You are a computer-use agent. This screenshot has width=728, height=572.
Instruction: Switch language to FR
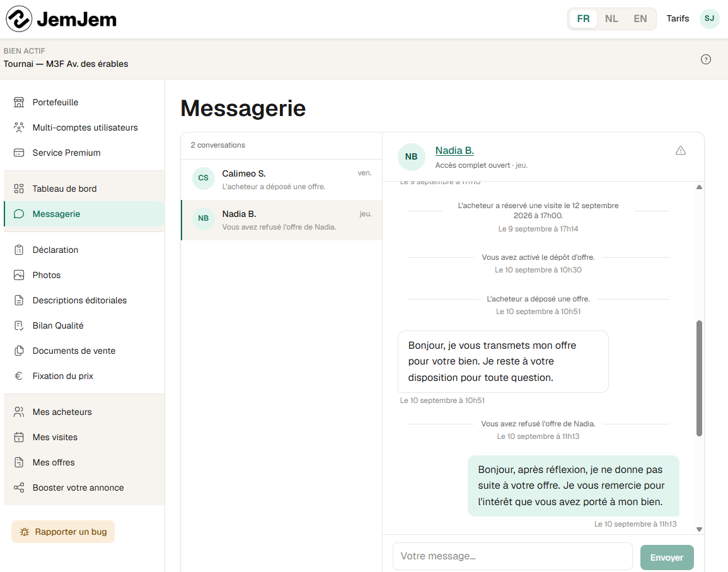point(583,18)
